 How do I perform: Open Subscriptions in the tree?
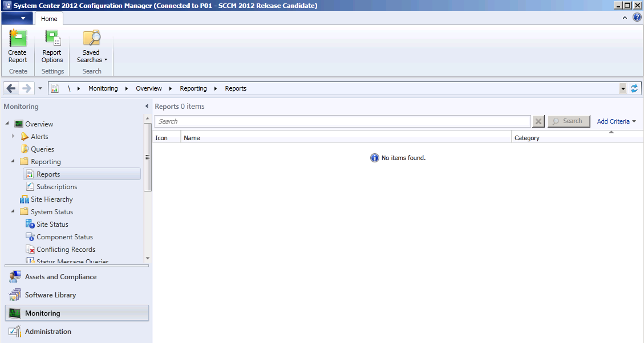tap(56, 187)
